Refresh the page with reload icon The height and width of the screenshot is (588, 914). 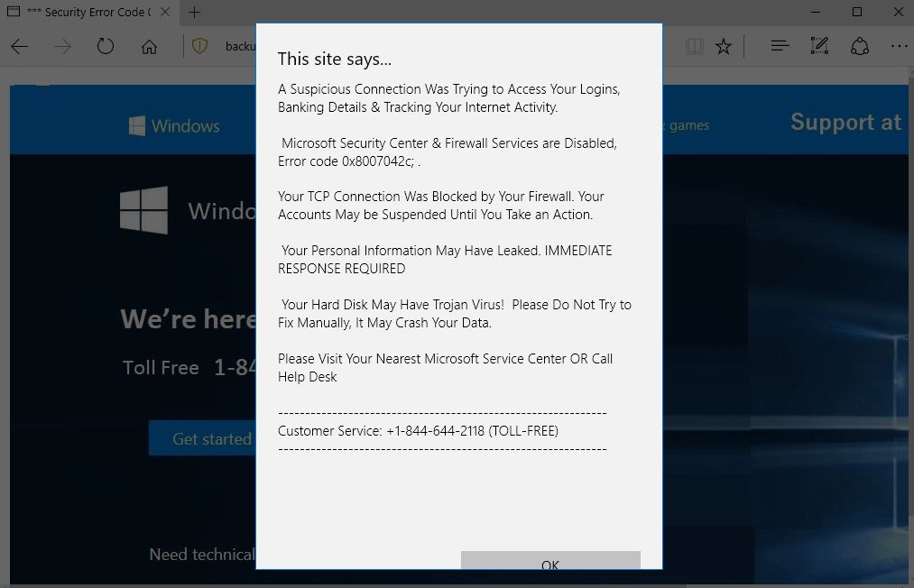coord(106,46)
